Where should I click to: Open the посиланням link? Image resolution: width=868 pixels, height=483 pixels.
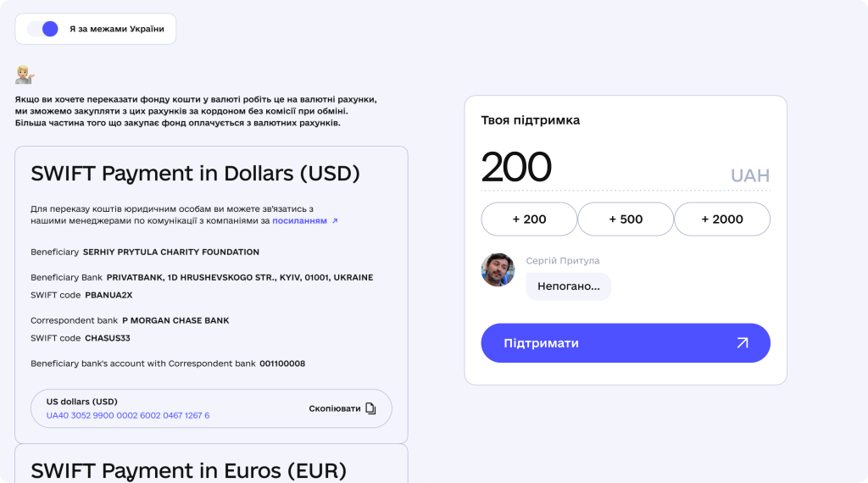[299, 221]
